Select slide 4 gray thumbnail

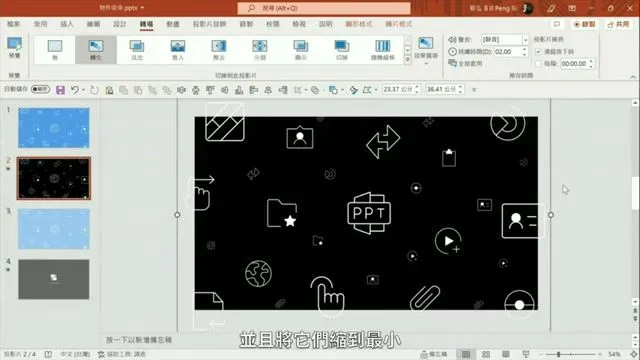[x=53, y=279]
